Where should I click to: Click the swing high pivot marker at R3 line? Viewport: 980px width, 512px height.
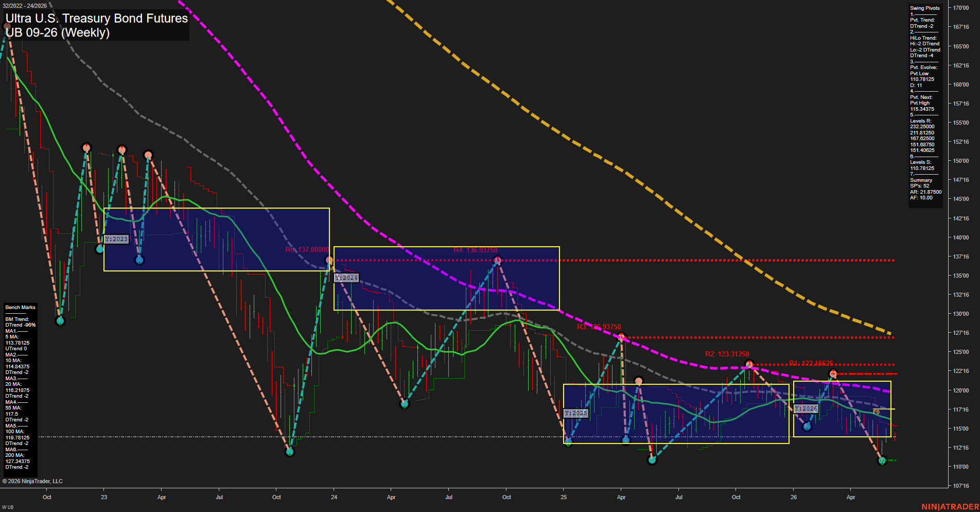621,337
